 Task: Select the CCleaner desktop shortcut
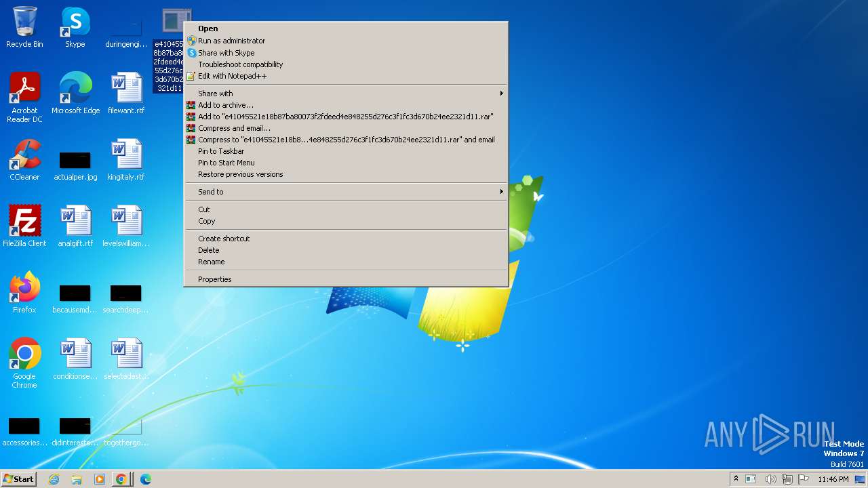coord(24,160)
